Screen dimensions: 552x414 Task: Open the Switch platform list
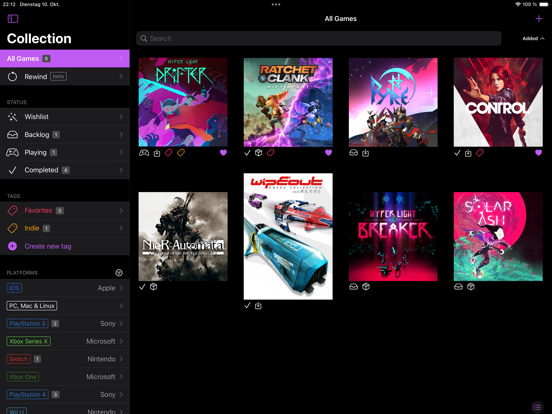[65, 359]
